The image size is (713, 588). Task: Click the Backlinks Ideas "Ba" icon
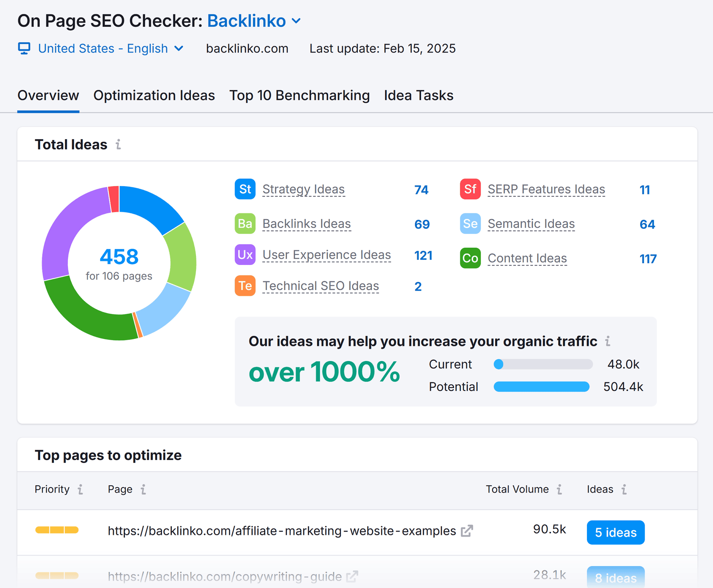(245, 224)
